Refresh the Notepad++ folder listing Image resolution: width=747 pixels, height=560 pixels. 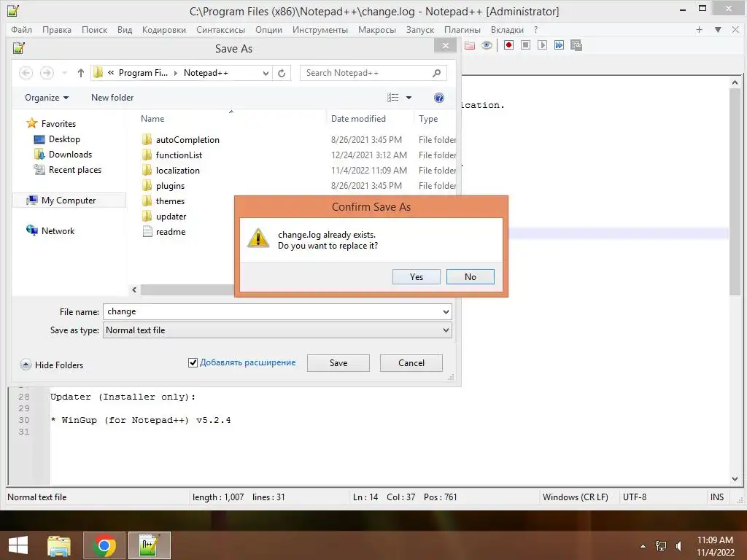click(x=282, y=73)
